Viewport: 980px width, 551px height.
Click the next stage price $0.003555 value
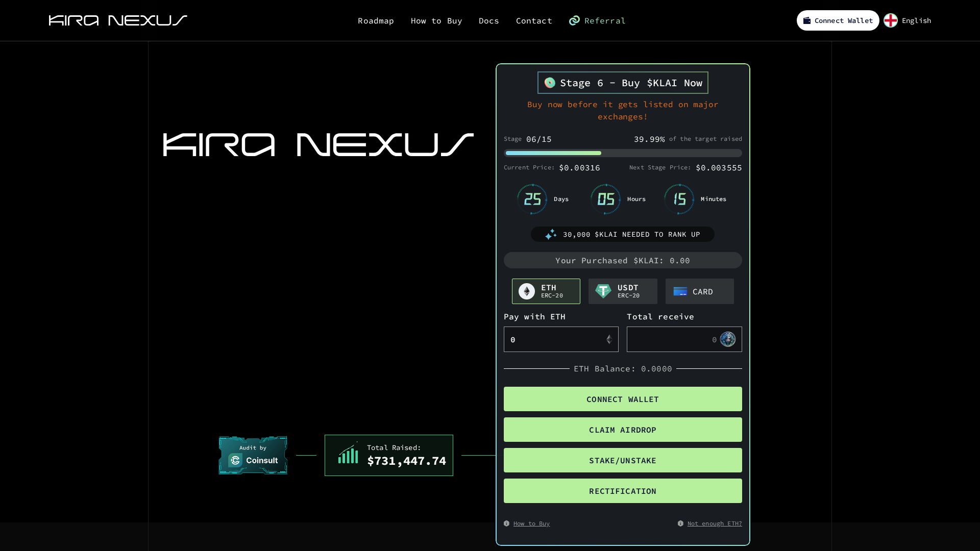point(719,168)
